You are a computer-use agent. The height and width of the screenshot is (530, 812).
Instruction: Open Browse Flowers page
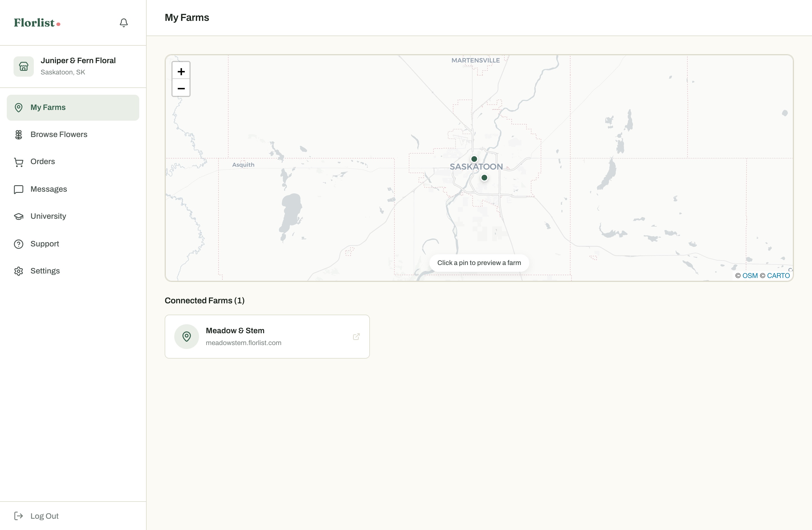click(x=73, y=134)
